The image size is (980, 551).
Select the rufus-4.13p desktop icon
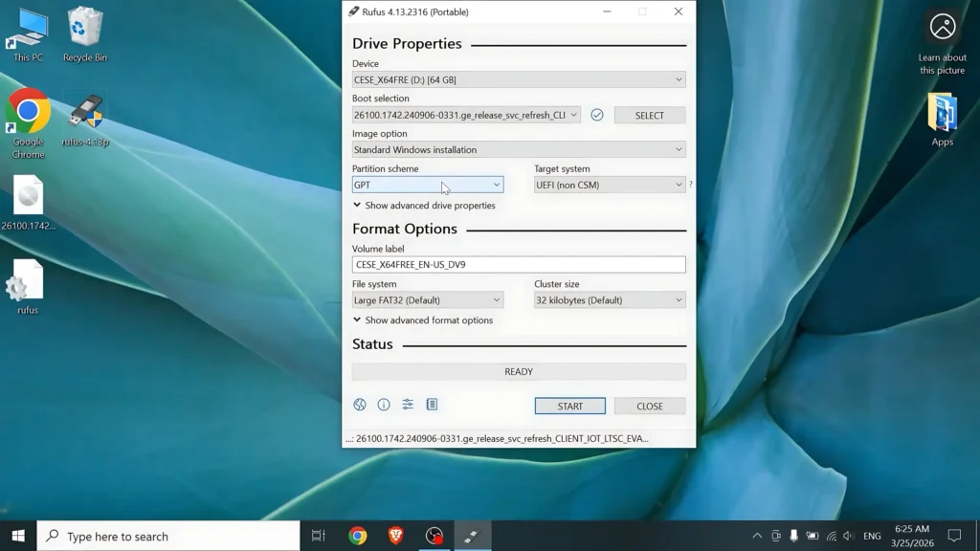85,121
